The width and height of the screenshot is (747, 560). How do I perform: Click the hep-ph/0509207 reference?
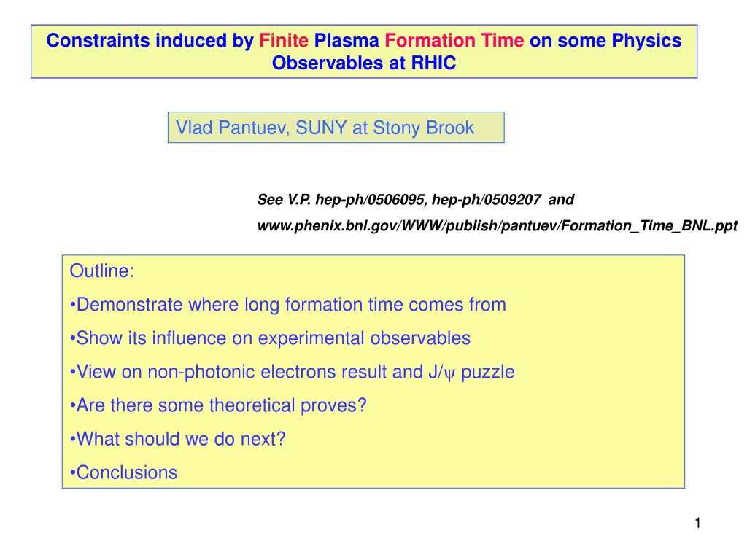click(487, 200)
